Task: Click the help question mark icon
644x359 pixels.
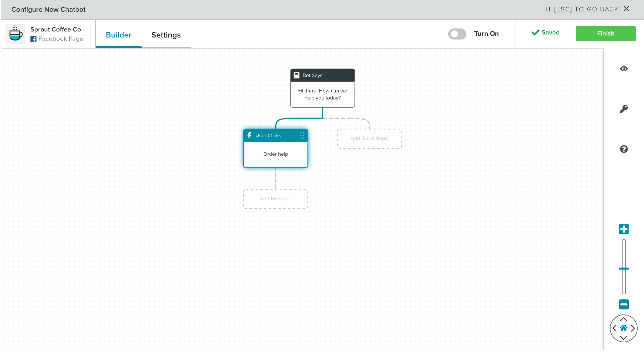Action: click(x=624, y=149)
